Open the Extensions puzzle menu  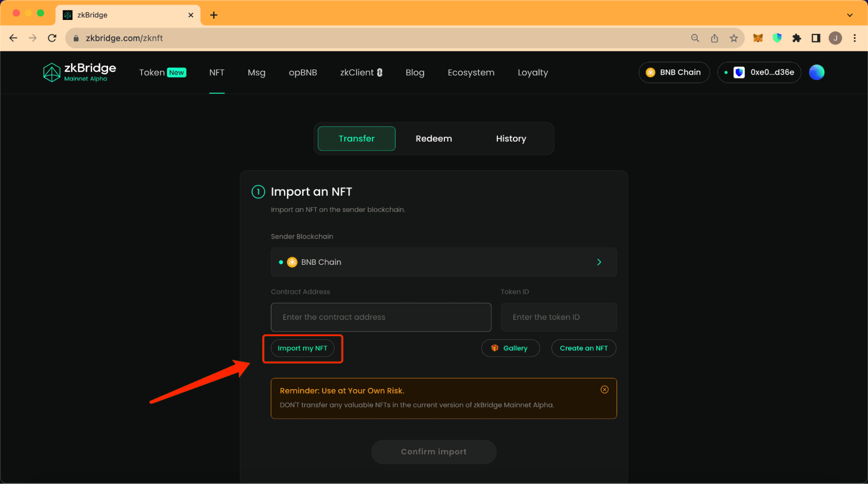(796, 38)
